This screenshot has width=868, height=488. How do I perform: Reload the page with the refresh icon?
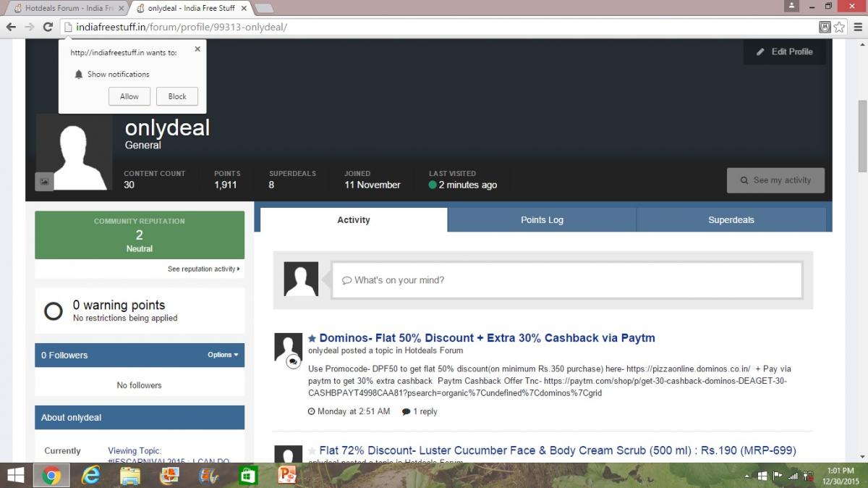[x=48, y=27]
